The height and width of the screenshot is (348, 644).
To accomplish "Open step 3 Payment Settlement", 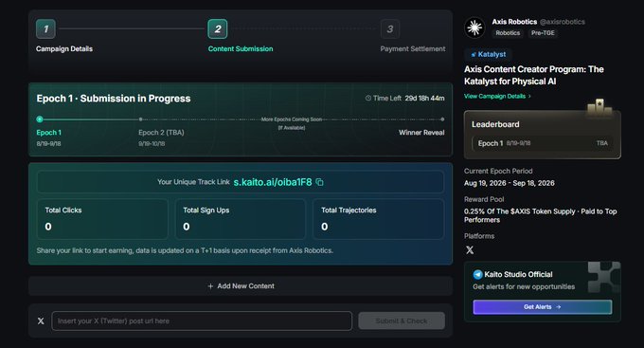I will [x=390, y=28].
